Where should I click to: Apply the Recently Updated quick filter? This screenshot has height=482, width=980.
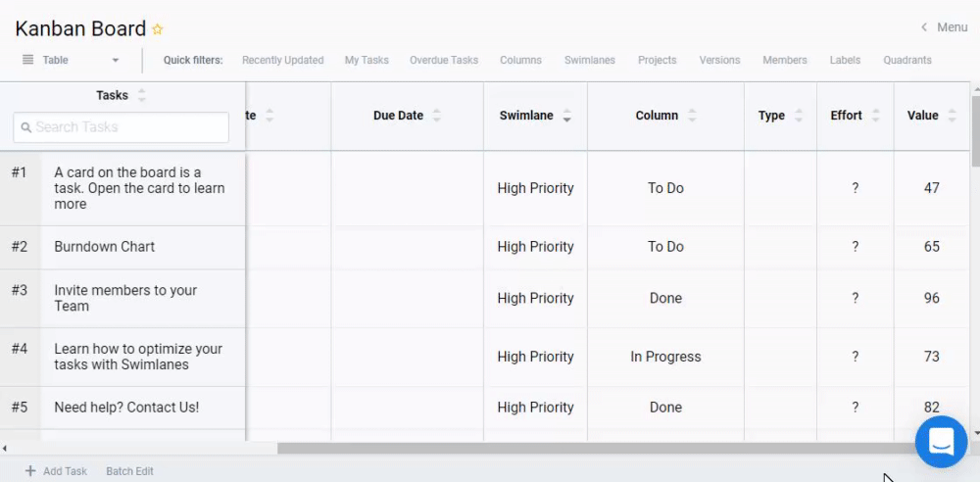click(x=282, y=60)
